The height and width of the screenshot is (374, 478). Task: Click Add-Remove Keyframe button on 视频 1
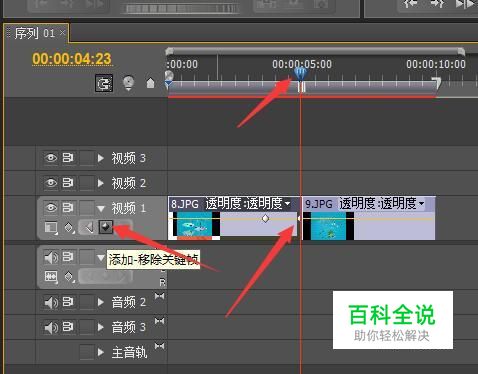point(106,227)
